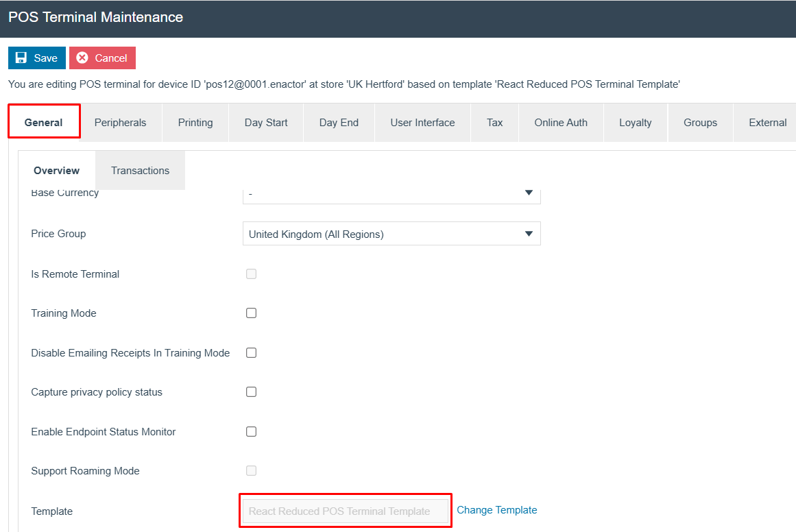This screenshot has height=532, width=796.
Task: Go to the Day Start tab
Action: pos(266,123)
